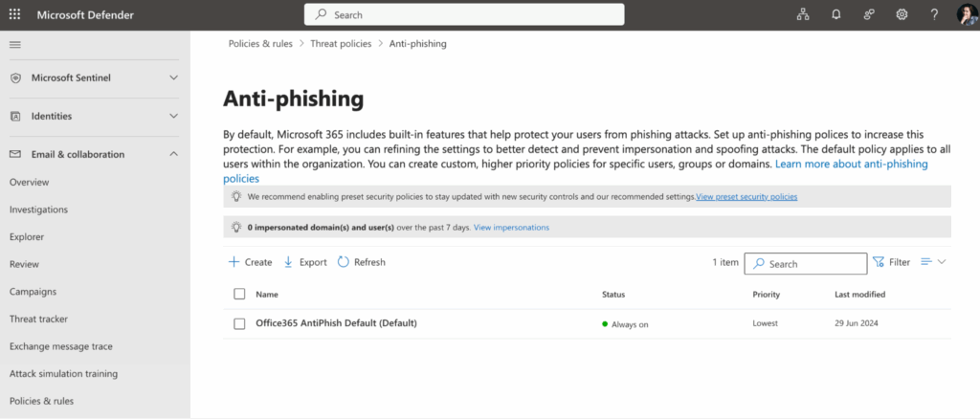Viewport: 980px width, 419px height.
Task: Click the Email & collaboration envelope icon
Action: (x=16, y=154)
